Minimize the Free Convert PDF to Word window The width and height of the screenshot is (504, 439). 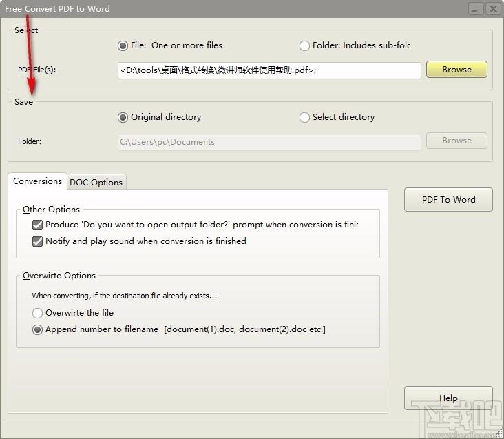pos(475,9)
